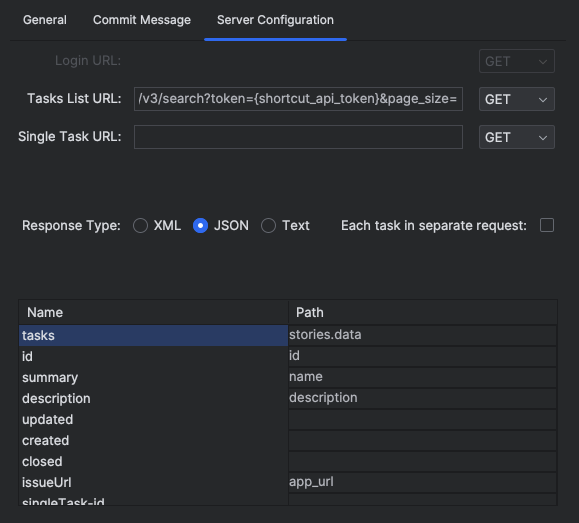Select the tasks row name cell
The width and height of the screenshot is (579, 523).
click(154, 335)
